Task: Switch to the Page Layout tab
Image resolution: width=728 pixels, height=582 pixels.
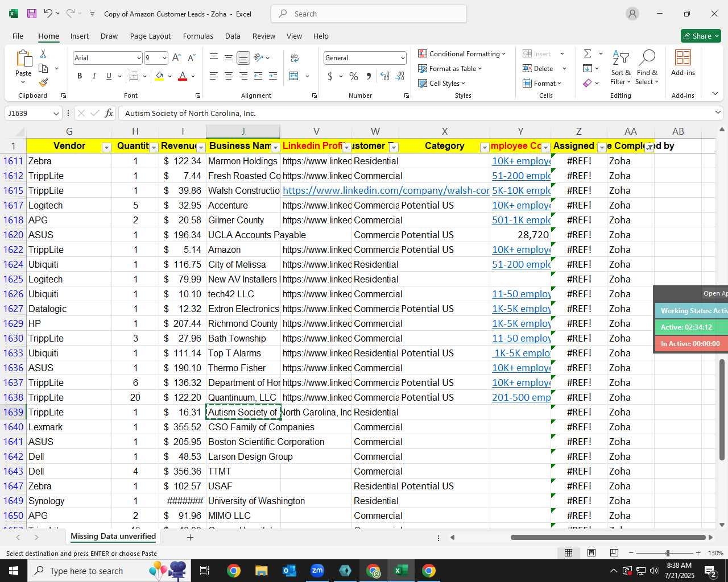Action: click(x=150, y=36)
